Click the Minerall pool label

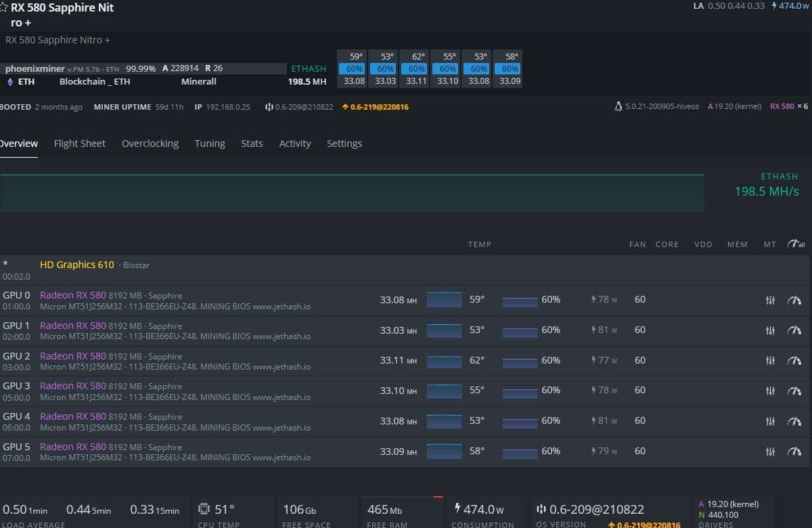[x=199, y=81]
